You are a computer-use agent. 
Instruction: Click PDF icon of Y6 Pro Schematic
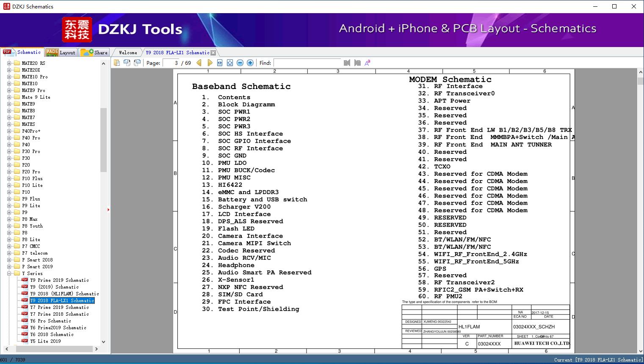point(25,321)
